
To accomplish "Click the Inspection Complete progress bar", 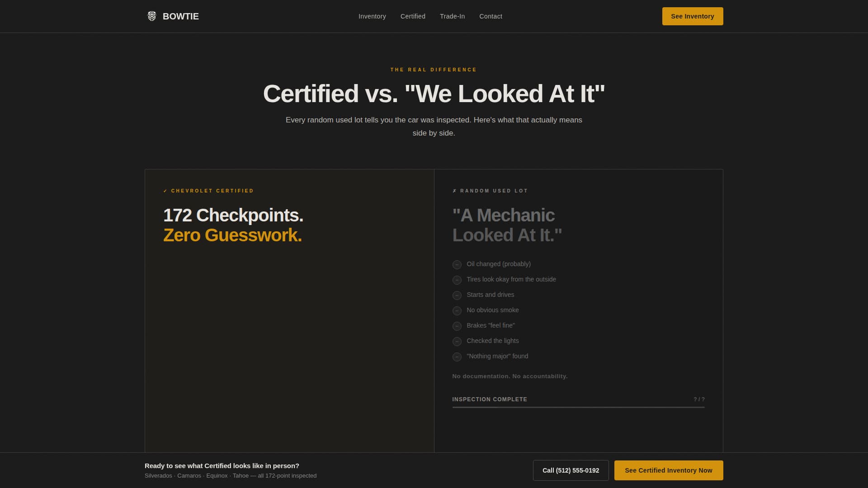I will (578, 407).
